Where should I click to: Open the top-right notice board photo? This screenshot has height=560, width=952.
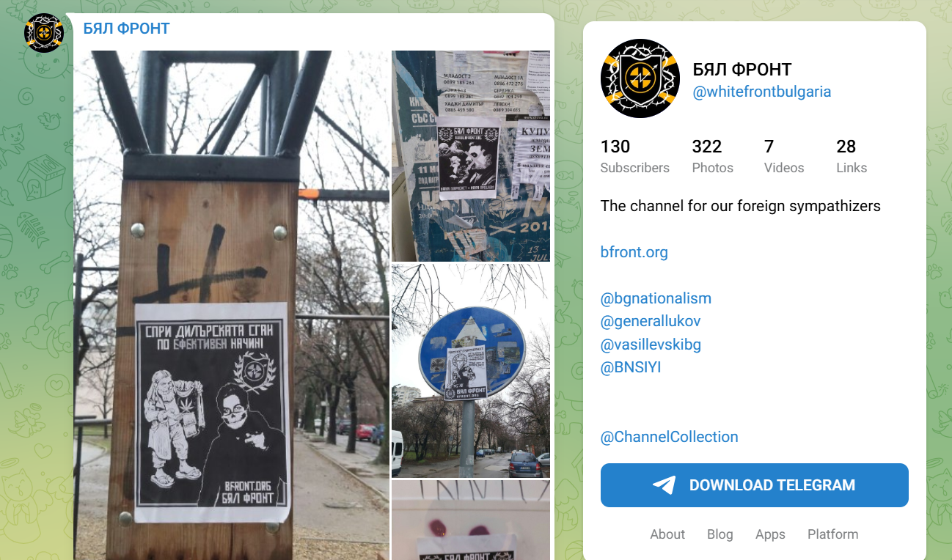click(x=471, y=156)
